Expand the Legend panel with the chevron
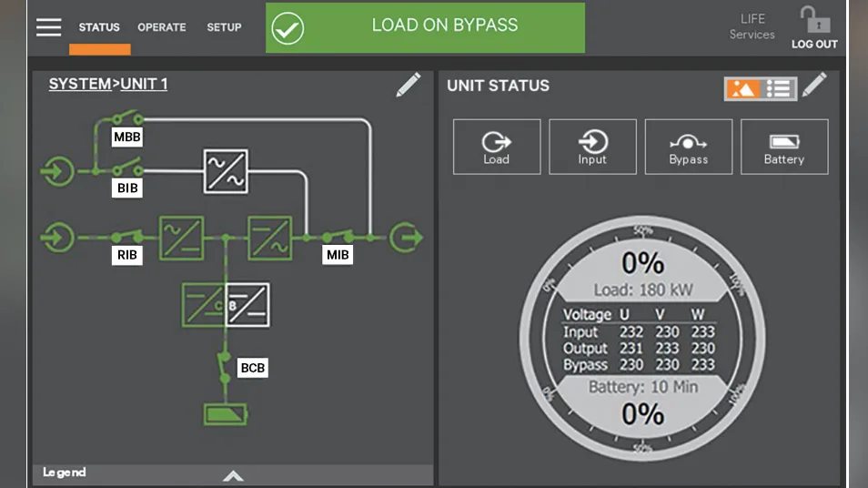 pos(233,476)
